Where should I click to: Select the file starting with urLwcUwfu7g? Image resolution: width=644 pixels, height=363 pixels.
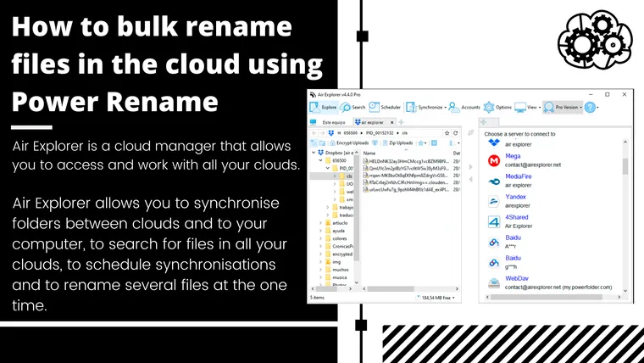(406, 189)
